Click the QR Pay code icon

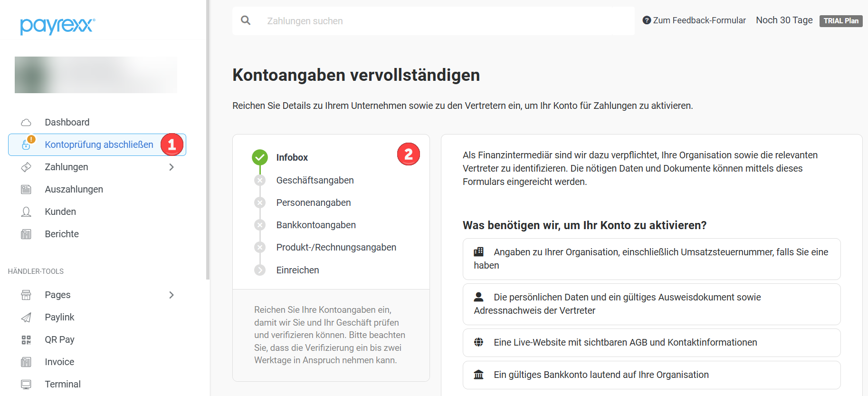[x=26, y=340]
